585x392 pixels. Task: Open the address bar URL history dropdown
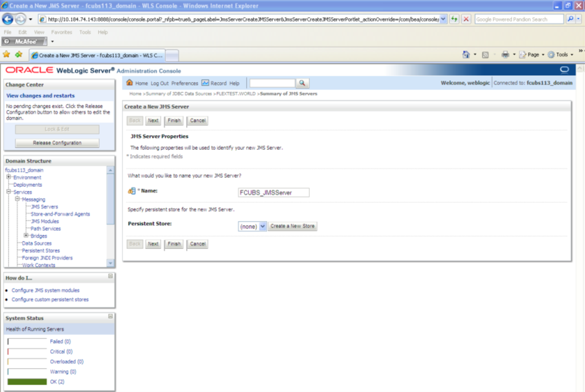click(x=443, y=19)
